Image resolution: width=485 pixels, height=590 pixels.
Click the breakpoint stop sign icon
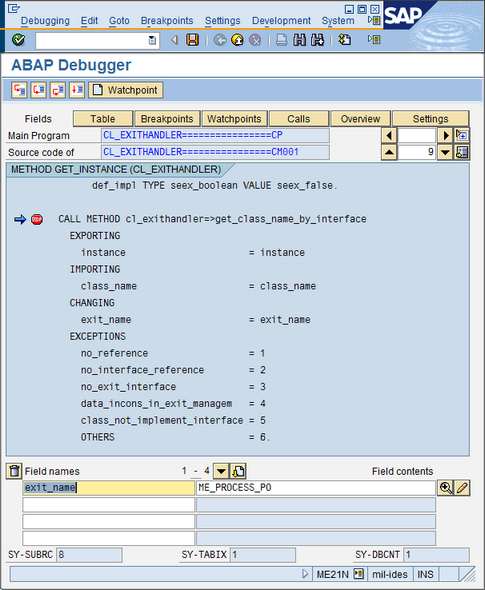37,219
